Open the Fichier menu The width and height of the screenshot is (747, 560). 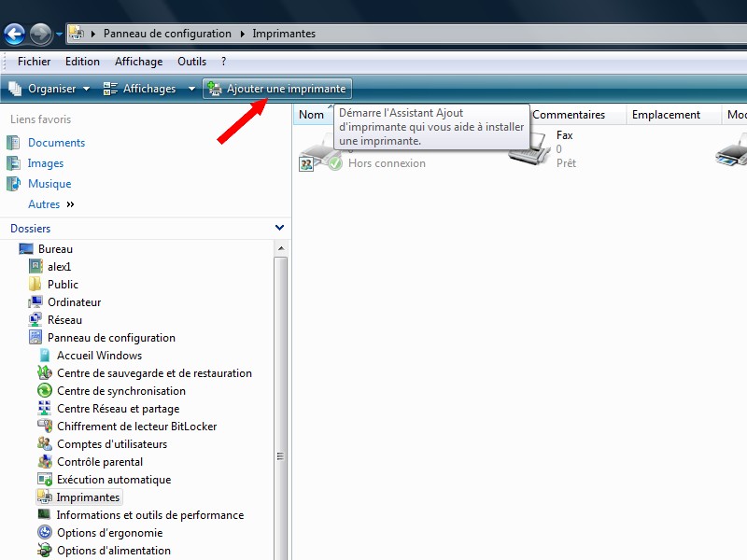click(x=35, y=62)
